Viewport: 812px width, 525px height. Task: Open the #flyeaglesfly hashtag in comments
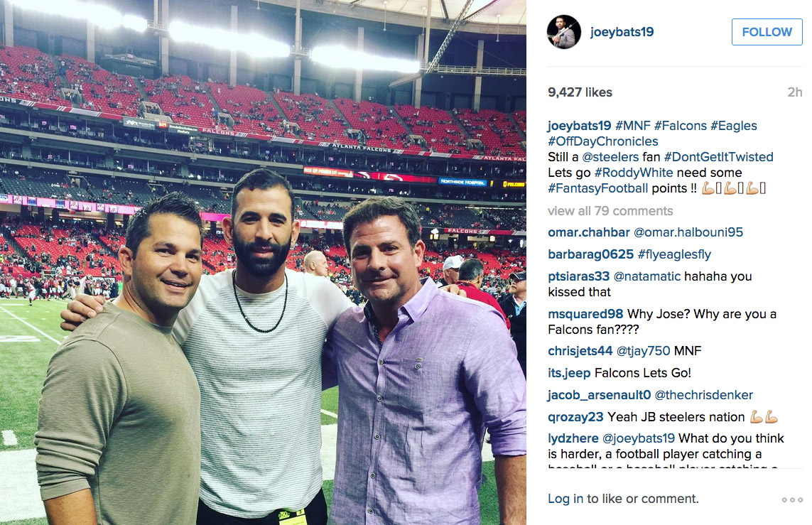pos(674,254)
